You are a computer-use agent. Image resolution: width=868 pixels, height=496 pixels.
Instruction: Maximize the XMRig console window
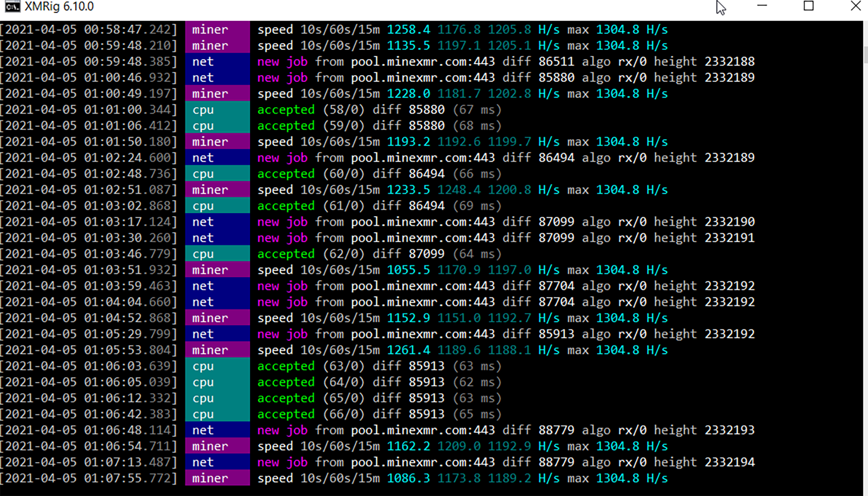point(809,6)
